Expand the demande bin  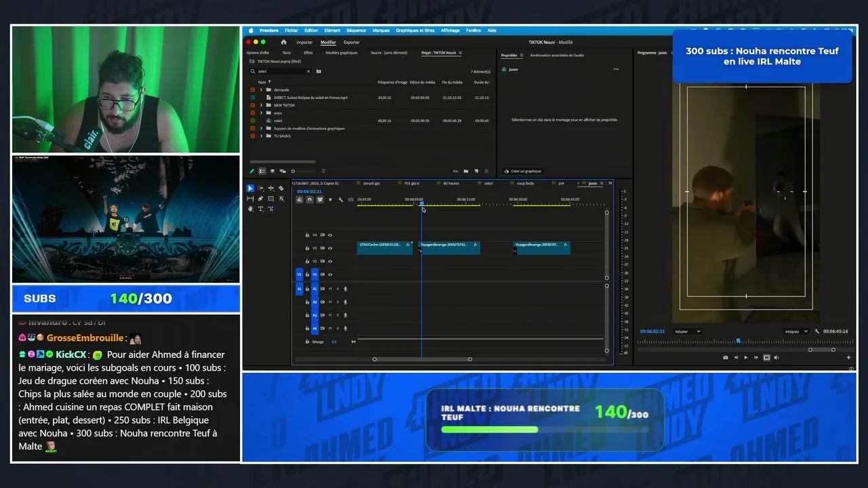(261, 89)
